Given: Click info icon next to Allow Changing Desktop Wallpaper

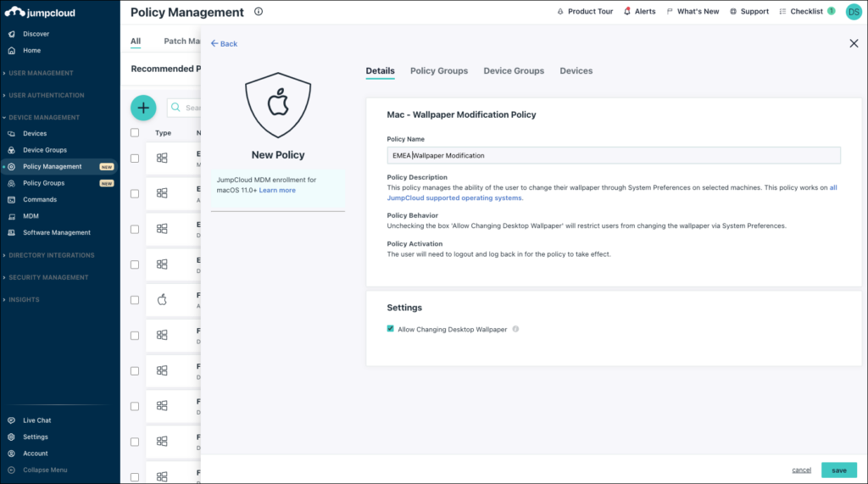Looking at the screenshot, I should pos(515,329).
